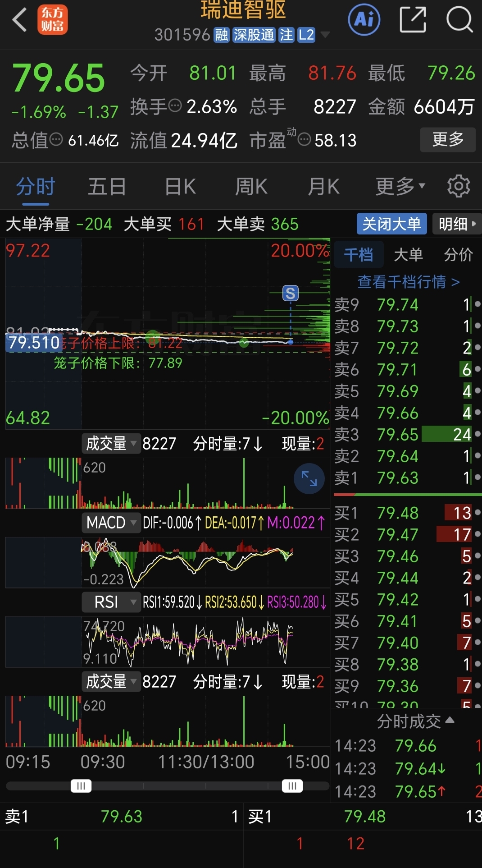Switch to 周K chart tab
The height and width of the screenshot is (868, 482).
[x=251, y=187]
